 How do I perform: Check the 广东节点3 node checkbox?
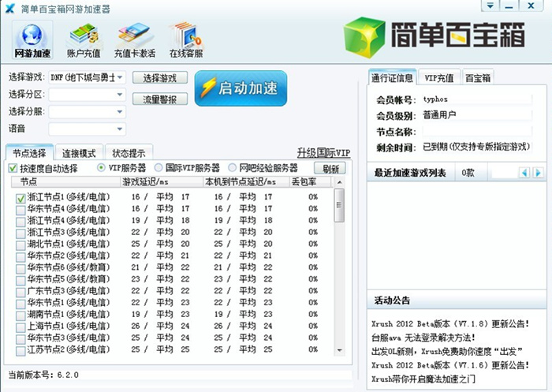pyautogui.click(x=21, y=292)
